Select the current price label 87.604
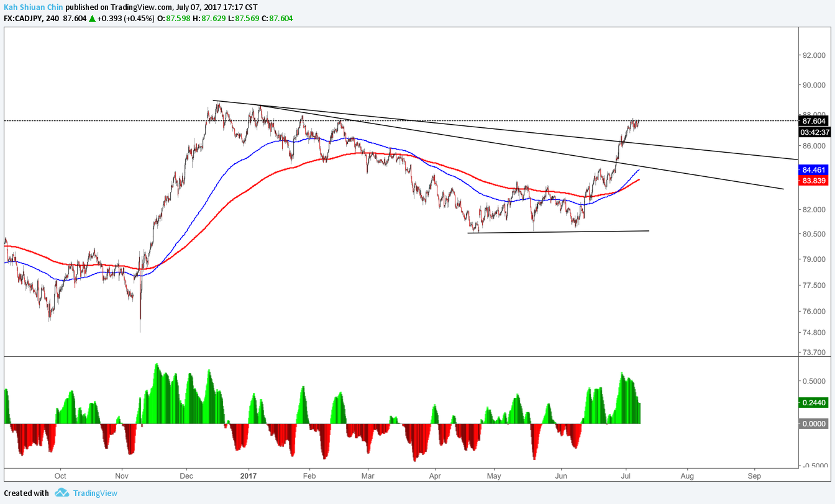Image resolution: width=835 pixels, height=504 pixels. point(813,121)
